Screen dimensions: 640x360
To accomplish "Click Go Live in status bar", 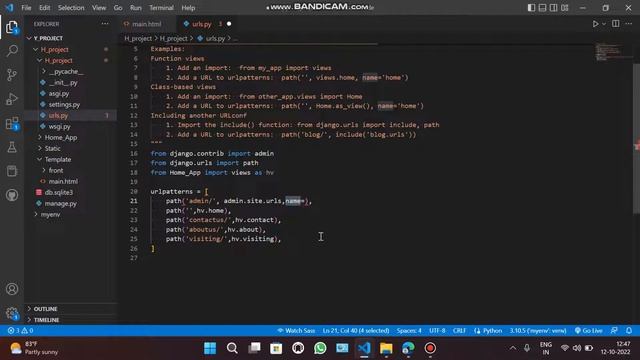I will 589,331.
